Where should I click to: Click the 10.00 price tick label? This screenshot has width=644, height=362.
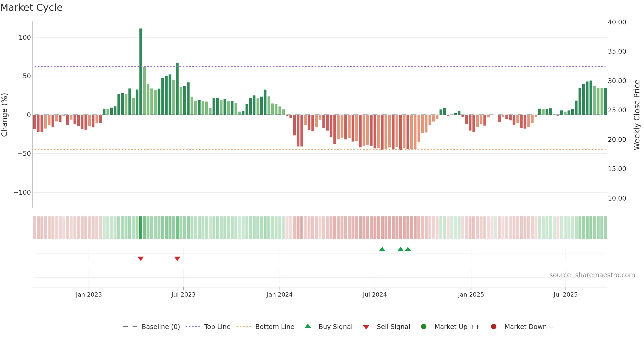tap(617, 198)
